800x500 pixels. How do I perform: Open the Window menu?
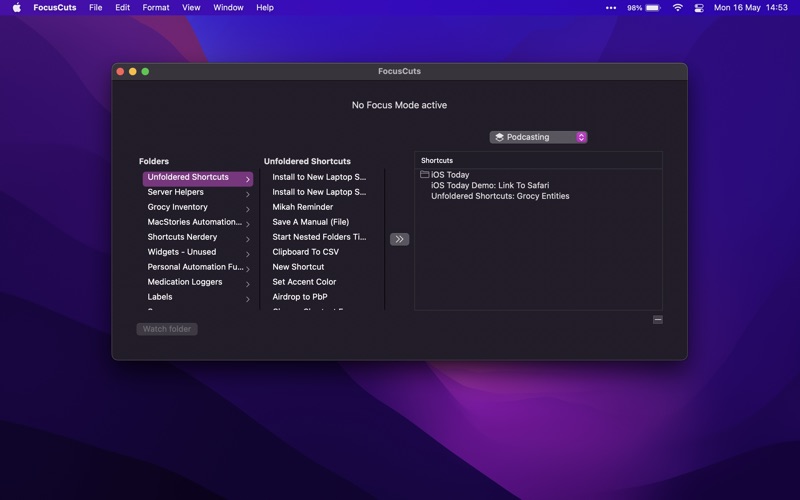click(228, 8)
